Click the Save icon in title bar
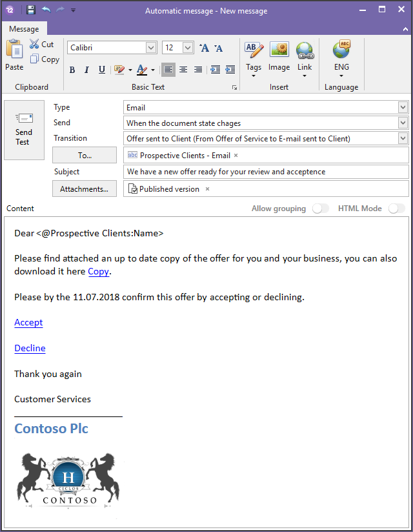 click(x=31, y=10)
